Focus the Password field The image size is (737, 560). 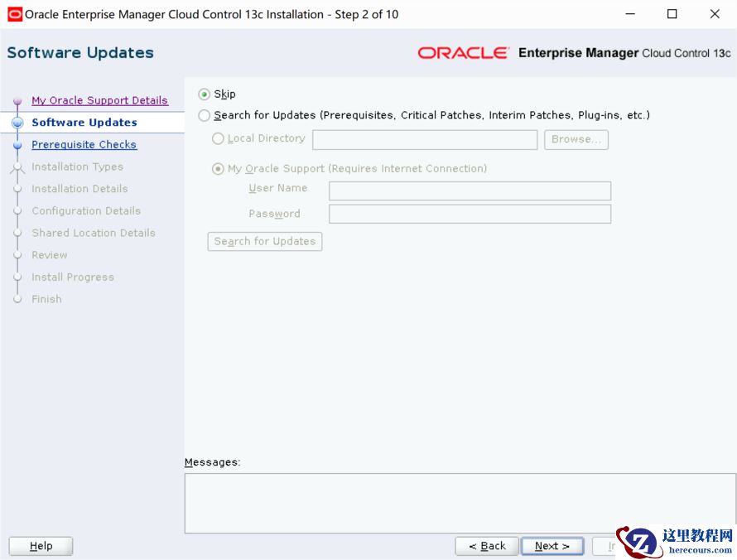470,214
